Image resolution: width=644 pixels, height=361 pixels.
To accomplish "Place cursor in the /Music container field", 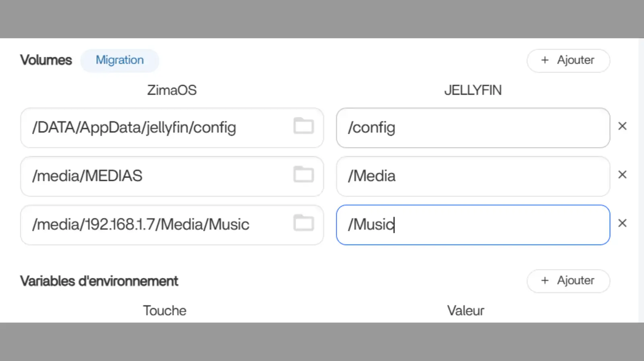I will (473, 224).
